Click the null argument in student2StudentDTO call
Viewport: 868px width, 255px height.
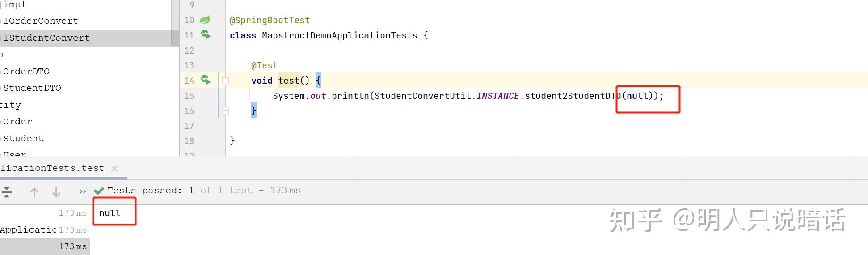click(637, 96)
